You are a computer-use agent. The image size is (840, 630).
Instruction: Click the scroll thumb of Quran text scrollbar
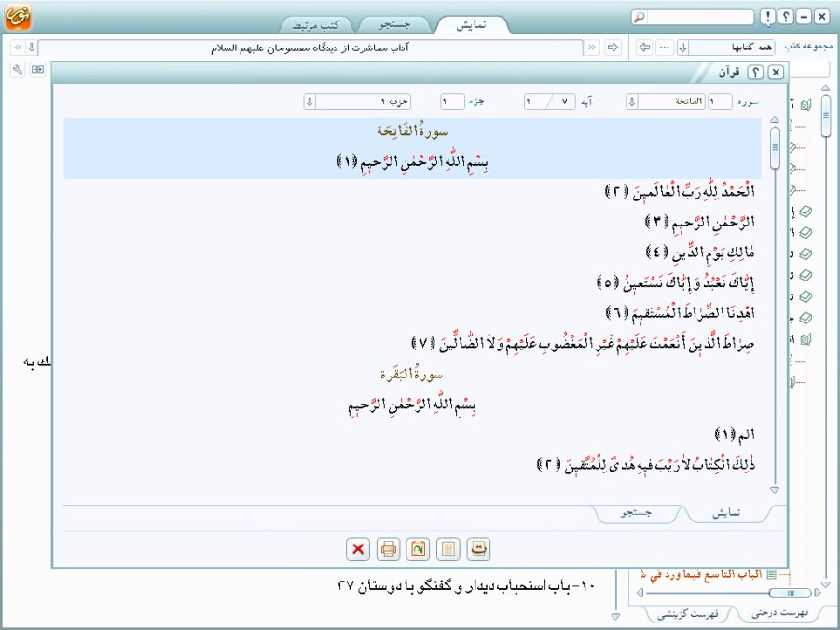(x=775, y=147)
